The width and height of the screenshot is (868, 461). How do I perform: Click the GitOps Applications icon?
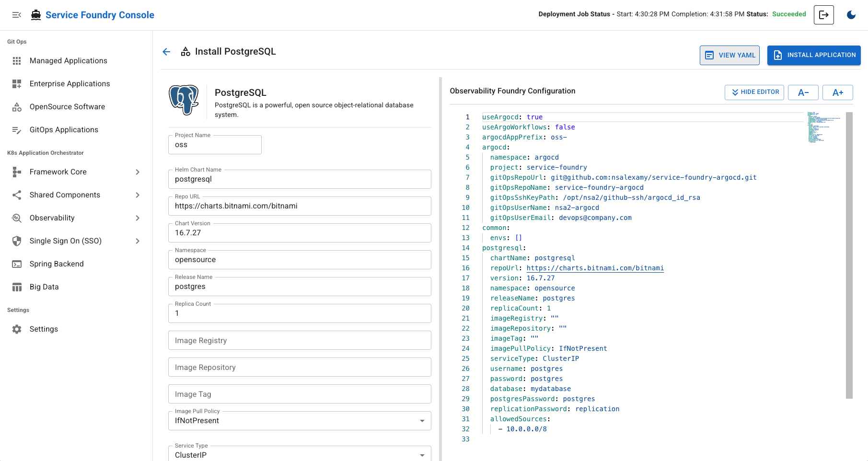coord(17,130)
